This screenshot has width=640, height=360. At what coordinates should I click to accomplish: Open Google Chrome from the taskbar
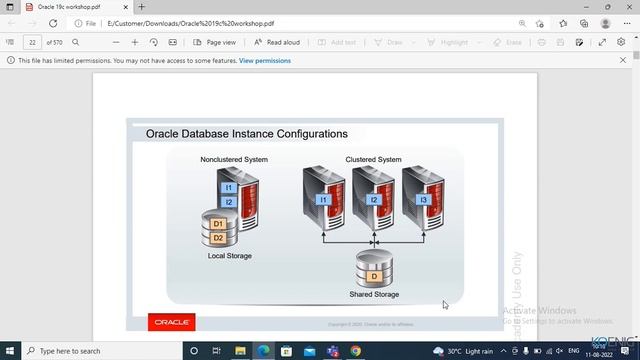(356, 351)
